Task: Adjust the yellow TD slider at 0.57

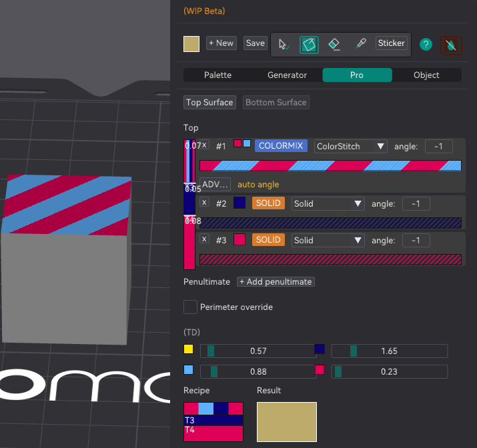Action: (x=258, y=351)
